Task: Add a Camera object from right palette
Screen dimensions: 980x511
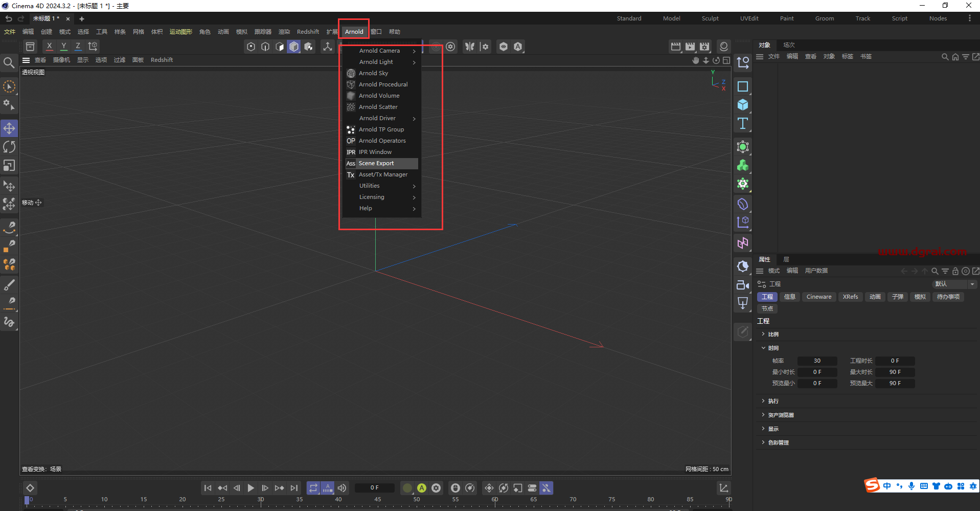Action: click(743, 285)
